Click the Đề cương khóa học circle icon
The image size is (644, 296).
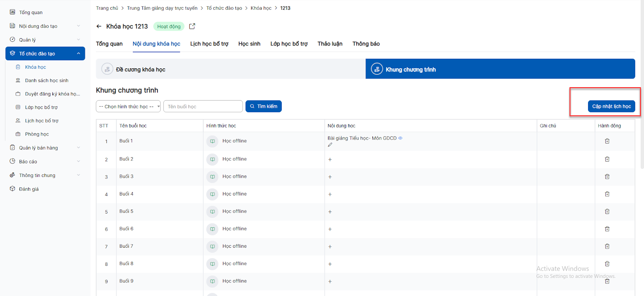coord(107,69)
